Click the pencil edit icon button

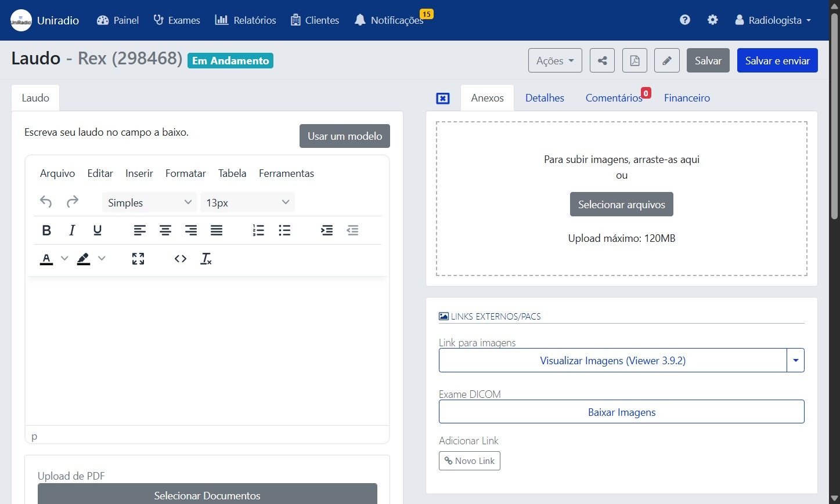tap(667, 60)
